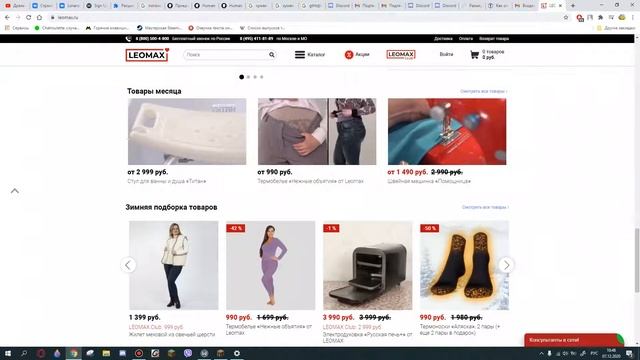Click 'Смотреть все товары' link beside Товары месяца
This screenshot has height=360, width=640.
(484, 91)
